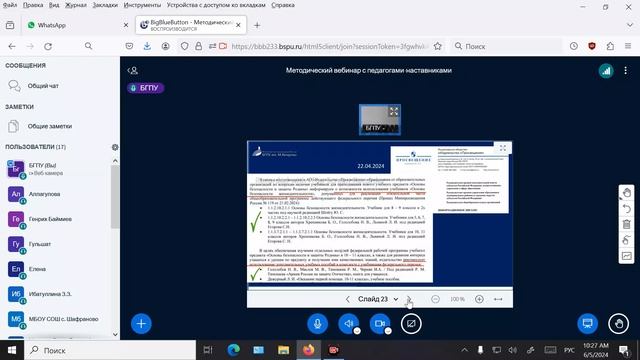The image size is (640, 360).
Task: Open Firefox downloads arrow
Action: click(147, 46)
